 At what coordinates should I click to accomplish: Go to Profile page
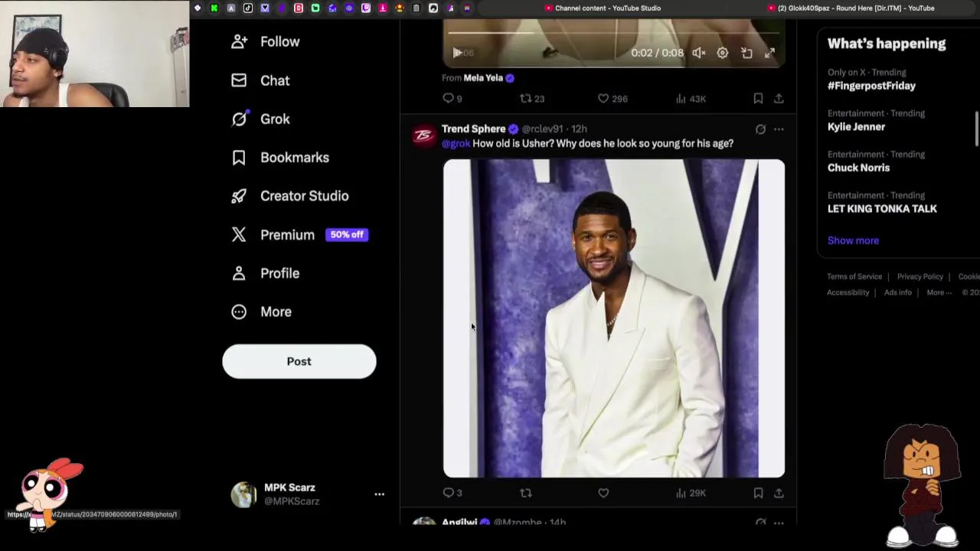pyautogui.click(x=265, y=273)
